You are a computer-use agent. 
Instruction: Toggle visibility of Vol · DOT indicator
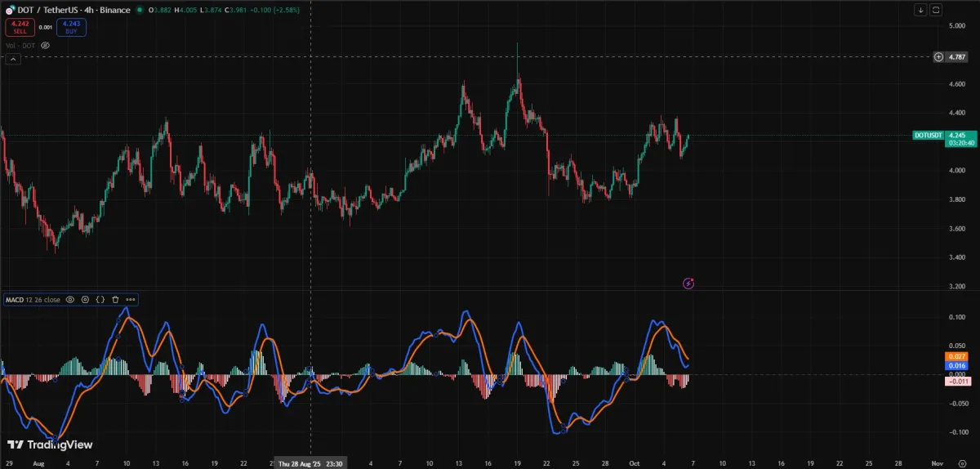coord(46,45)
